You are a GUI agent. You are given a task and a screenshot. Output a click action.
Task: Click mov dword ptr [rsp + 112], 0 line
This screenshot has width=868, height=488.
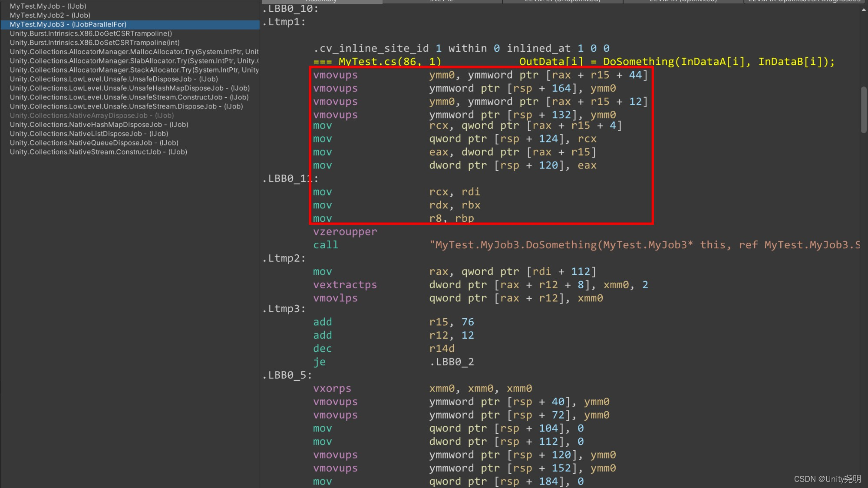click(449, 442)
